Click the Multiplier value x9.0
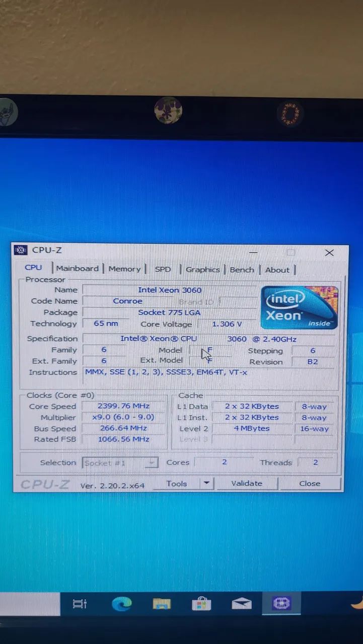 [x=124, y=418]
